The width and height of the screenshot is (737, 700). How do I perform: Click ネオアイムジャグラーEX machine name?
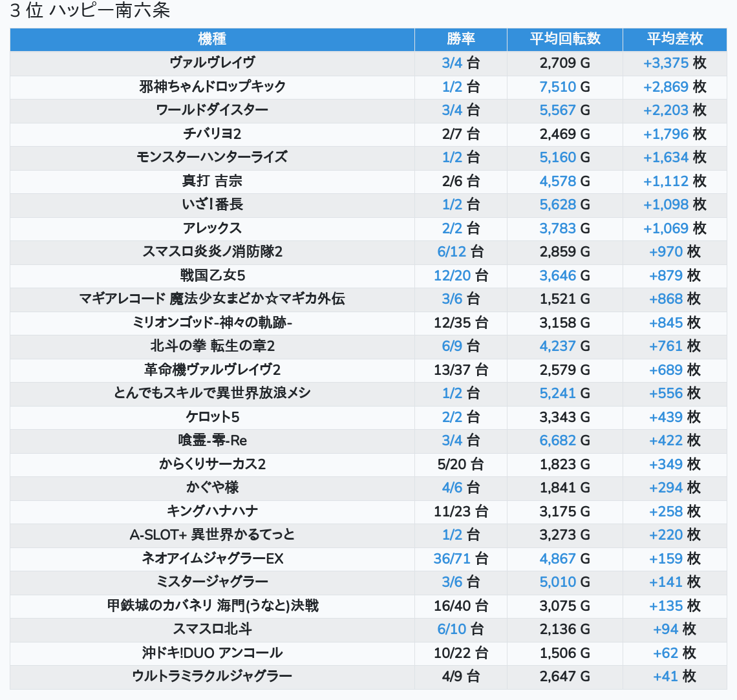[212, 558]
